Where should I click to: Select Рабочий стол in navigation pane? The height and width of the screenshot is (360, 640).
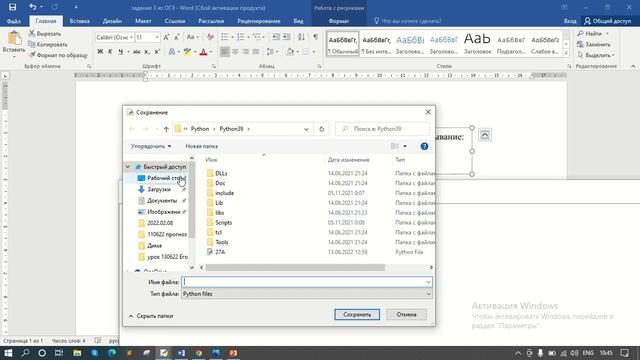(x=161, y=178)
